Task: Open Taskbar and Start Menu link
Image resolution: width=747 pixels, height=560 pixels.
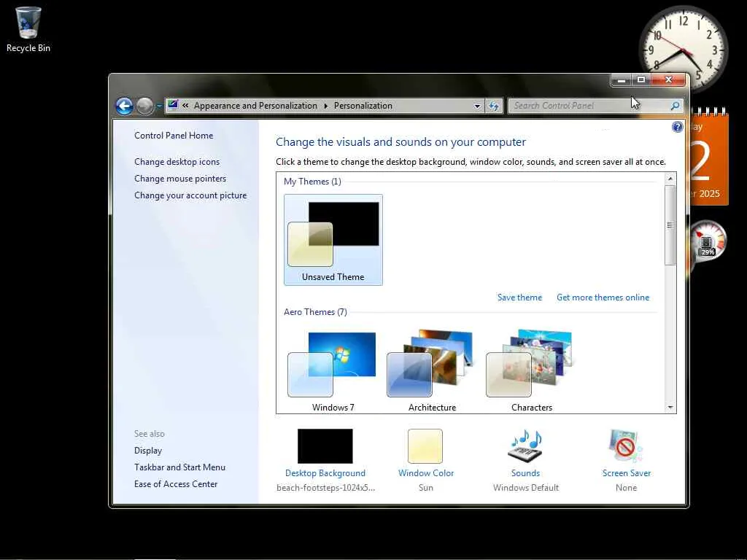Action: (x=179, y=467)
